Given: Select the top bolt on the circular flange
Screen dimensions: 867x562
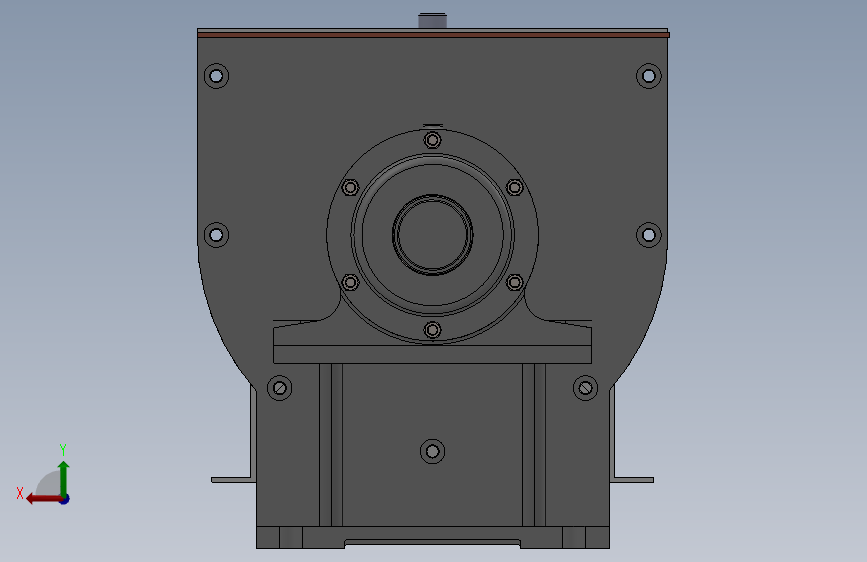Looking at the screenshot, I should coord(432,140).
